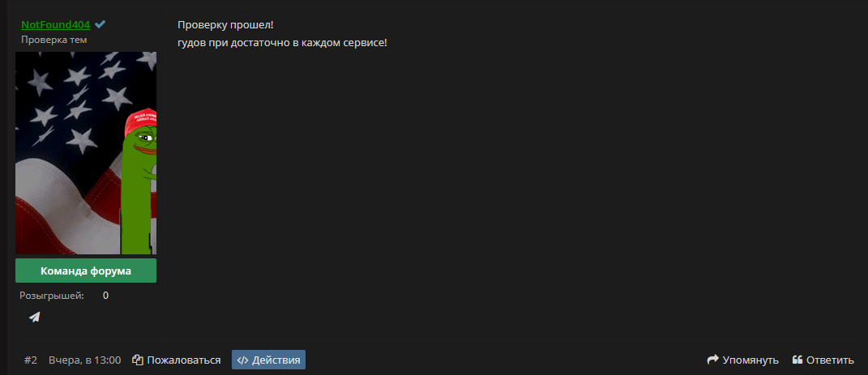
Task: Open the user avatar with American flag
Action: [x=86, y=153]
